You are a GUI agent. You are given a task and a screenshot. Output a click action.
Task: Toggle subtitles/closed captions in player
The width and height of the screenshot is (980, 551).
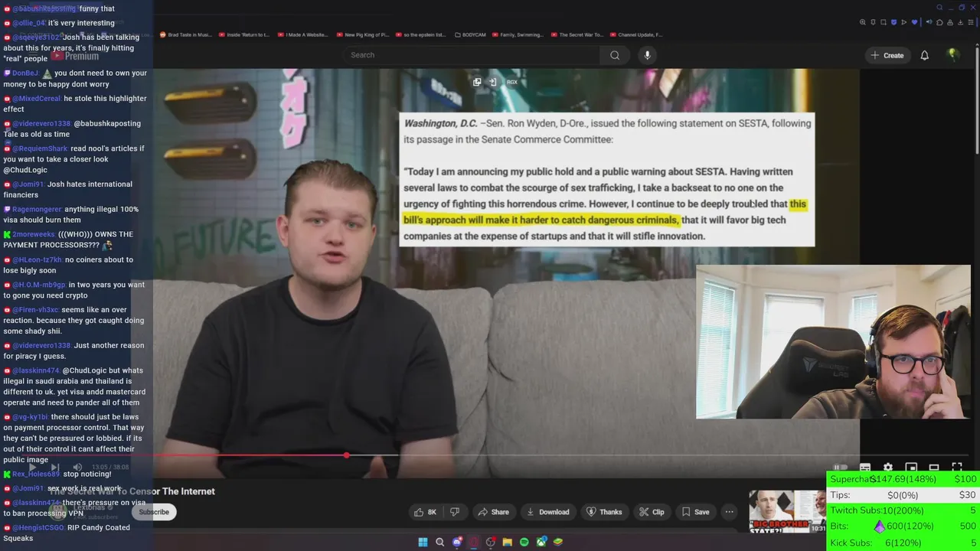(865, 468)
